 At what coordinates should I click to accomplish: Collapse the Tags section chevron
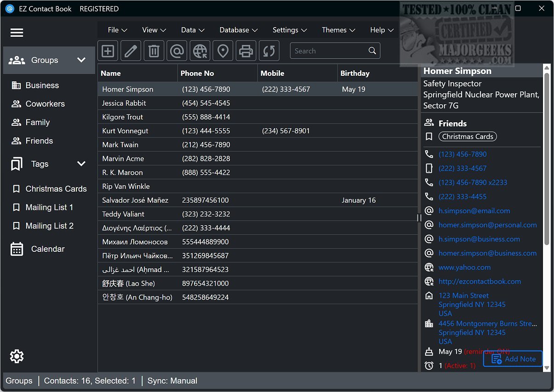coord(81,164)
